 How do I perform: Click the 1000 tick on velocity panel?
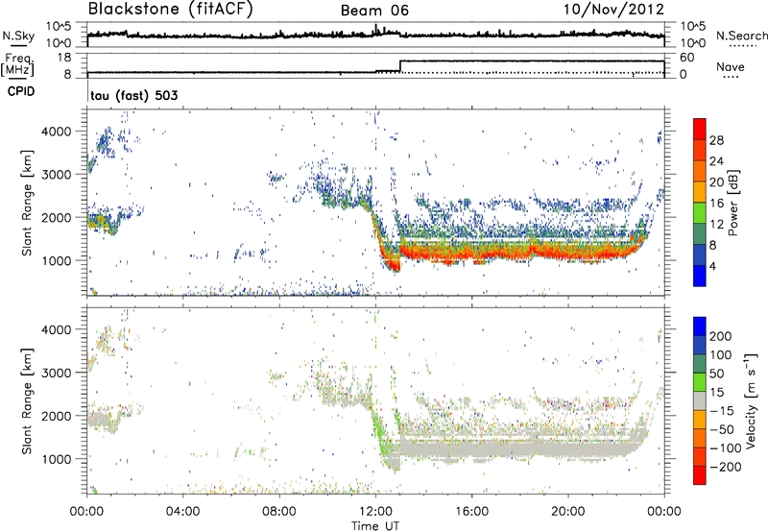pos(56,459)
